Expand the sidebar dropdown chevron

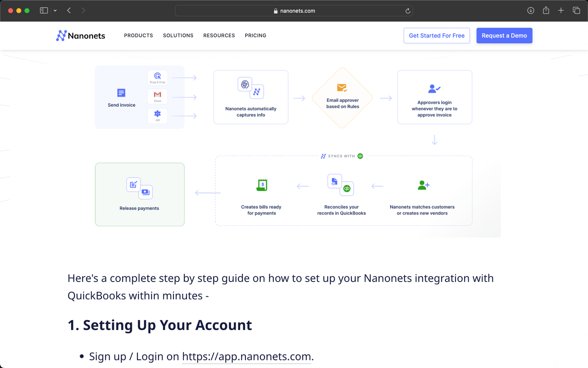click(x=55, y=11)
